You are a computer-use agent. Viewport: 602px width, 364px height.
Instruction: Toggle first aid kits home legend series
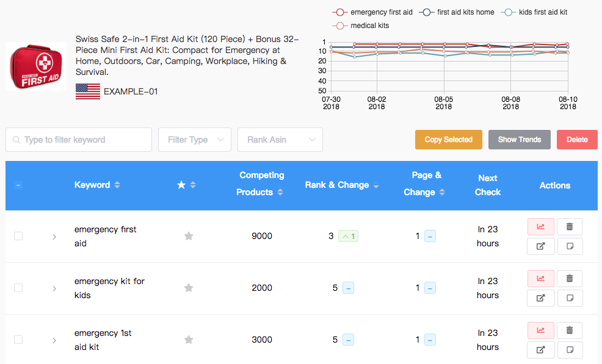point(457,12)
